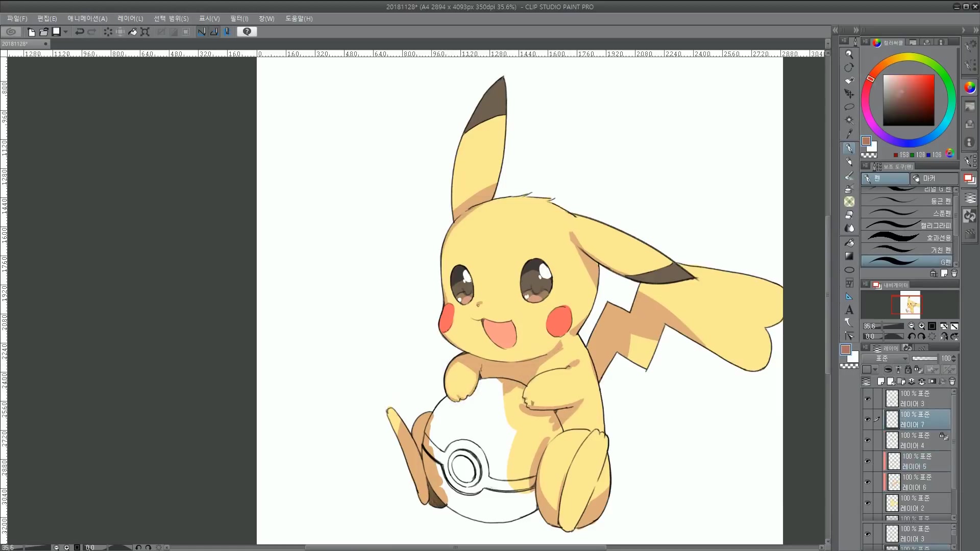The height and width of the screenshot is (551, 980).
Task: Open the 파일(F) menu
Action: [x=17, y=18]
